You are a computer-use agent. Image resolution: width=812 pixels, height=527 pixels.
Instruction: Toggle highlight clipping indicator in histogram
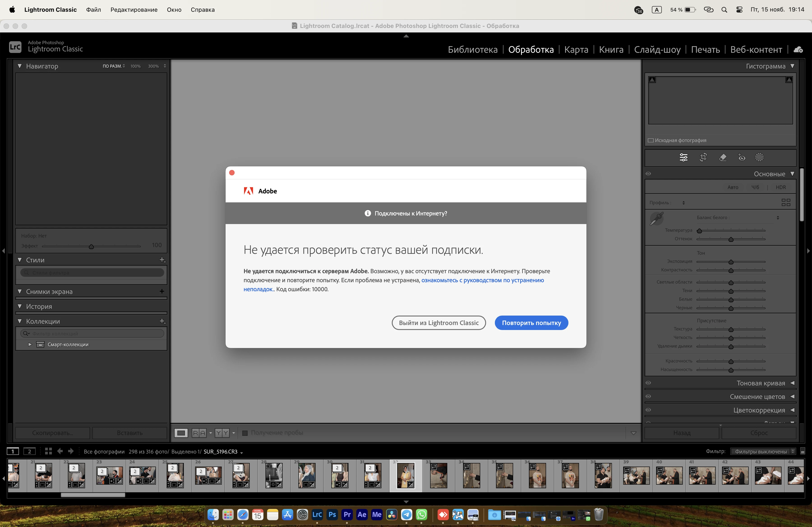pos(789,80)
